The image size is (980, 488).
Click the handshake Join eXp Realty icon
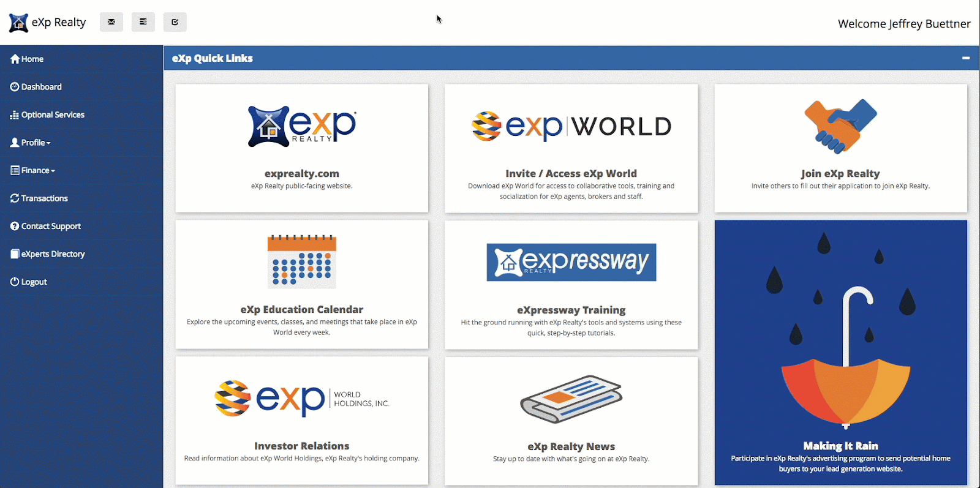[840, 126]
